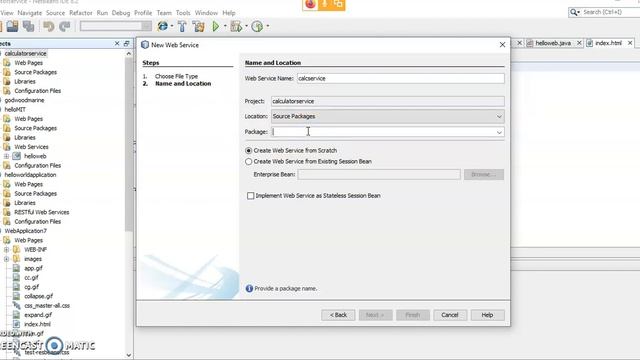Open the Run Project dropdown arrow

(x=225, y=27)
